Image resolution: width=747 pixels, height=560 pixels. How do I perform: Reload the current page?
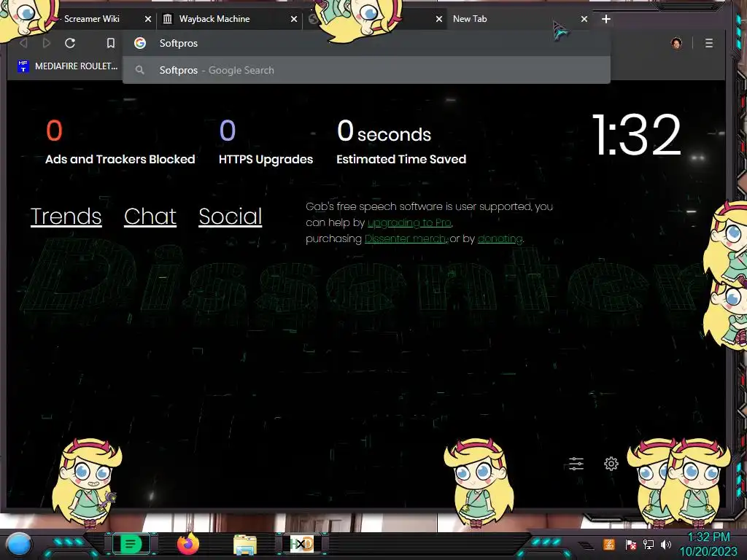coord(70,43)
